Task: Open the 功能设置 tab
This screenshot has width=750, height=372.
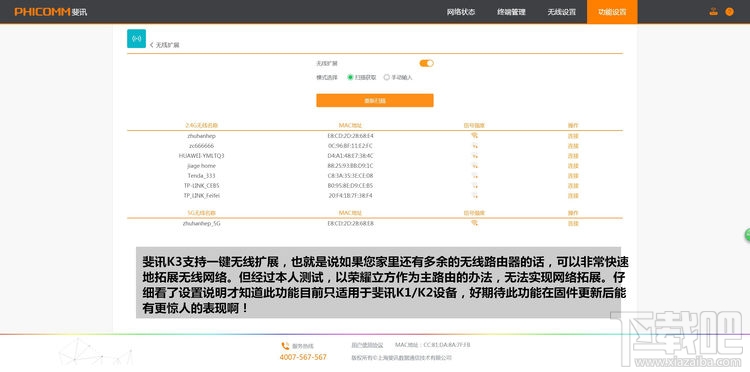Action: [x=612, y=12]
